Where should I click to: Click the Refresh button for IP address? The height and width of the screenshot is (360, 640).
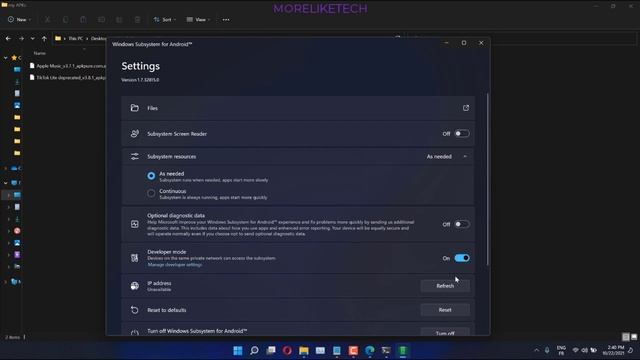tap(445, 286)
